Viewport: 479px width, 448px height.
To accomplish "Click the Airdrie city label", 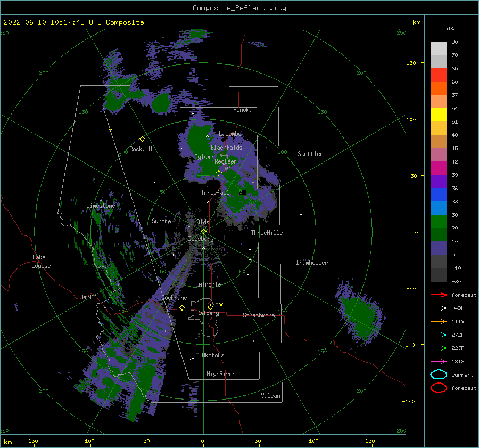I will pyautogui.click(x=210, y=284).
